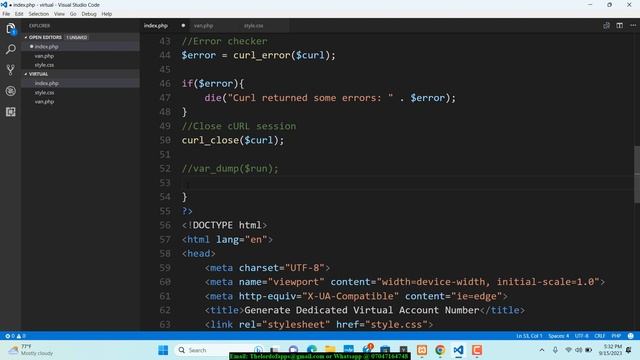Open the Help menu
640x360 pixels.
[x=107, y=14]
